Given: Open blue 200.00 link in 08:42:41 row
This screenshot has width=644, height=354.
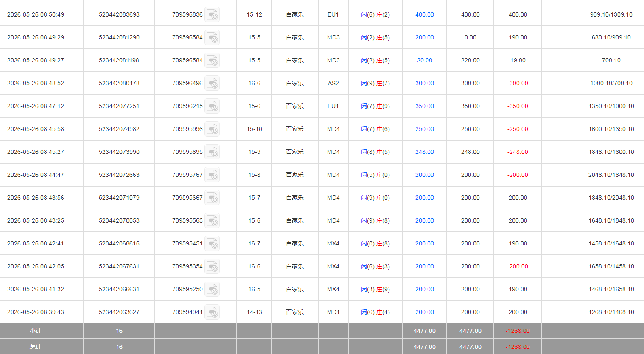Looking at the screenshot, I should click(424, 243).
